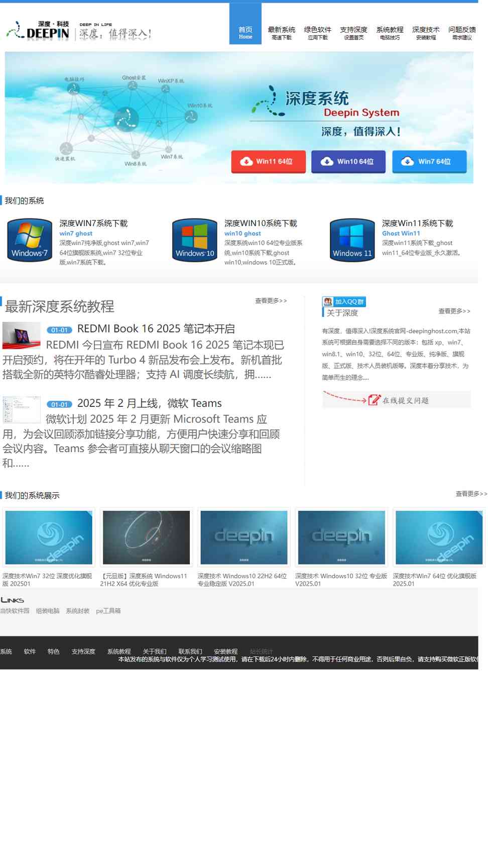Open the Win7 64位 优化旗舰版 showcase thumbnail
This screenshot has width=488, height=868.
[439, 537]
